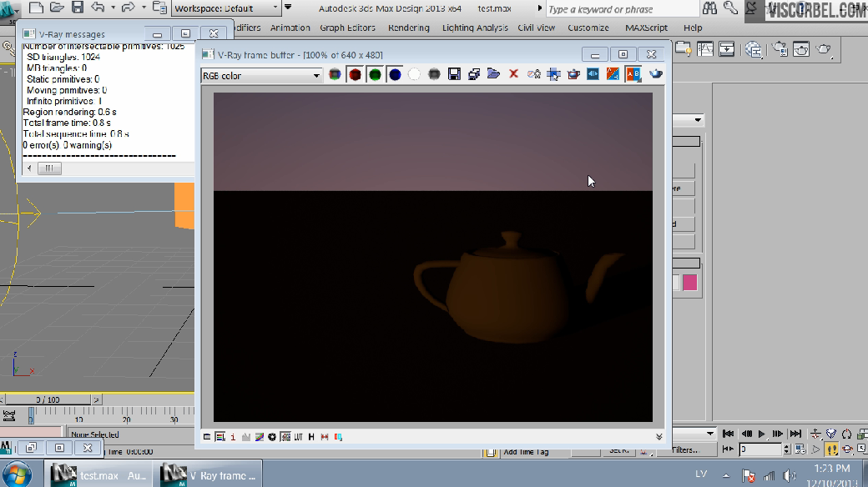Toggle exposure correction circle icon
Screen dimensions: 868x487
point(272,437)
